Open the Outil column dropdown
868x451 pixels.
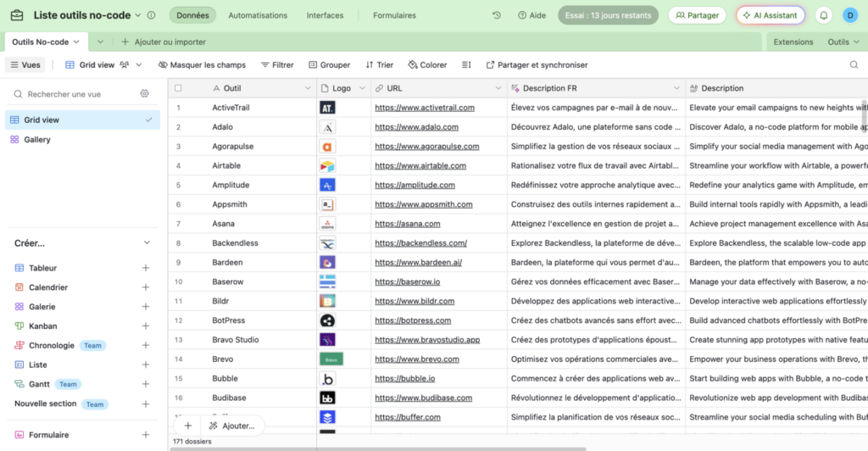tap(308, 88)
